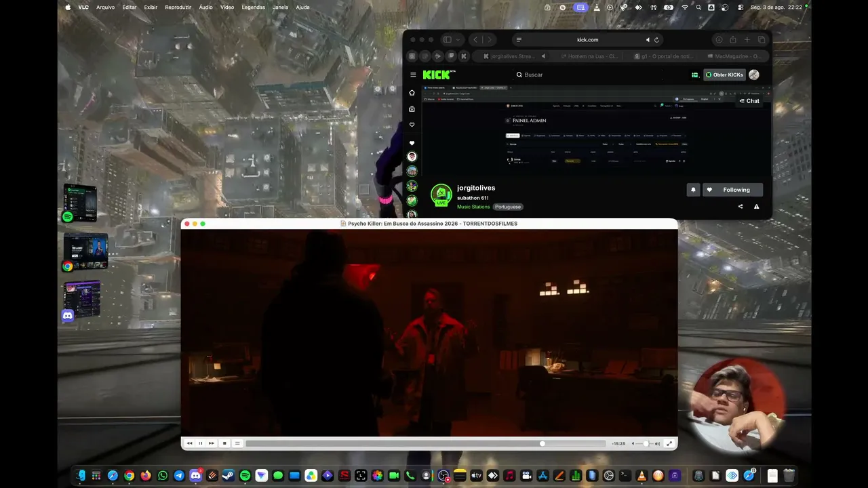This screenshot has width=868, height=488.
Task: Expand the Safari tab group dropdown
Action: pyautogui.click(x=458, y=40)
